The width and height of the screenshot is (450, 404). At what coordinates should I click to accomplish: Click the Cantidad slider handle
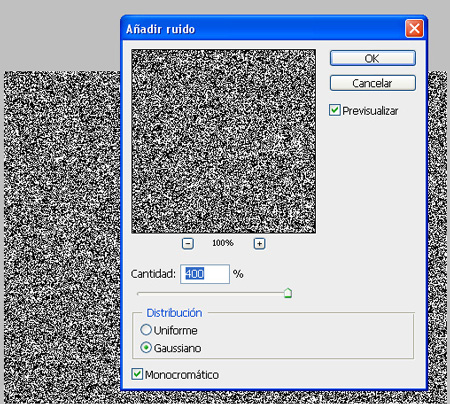[x=288, y=293]
